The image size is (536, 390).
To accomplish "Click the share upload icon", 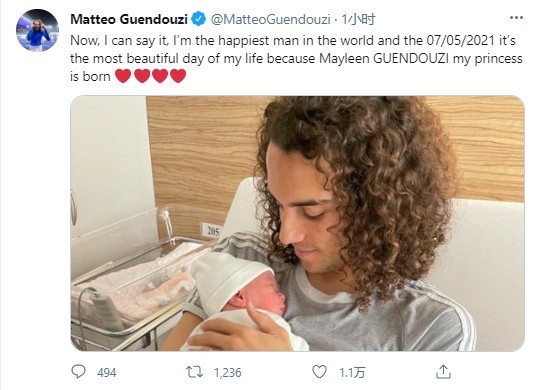I will click(x=443, y=372).
